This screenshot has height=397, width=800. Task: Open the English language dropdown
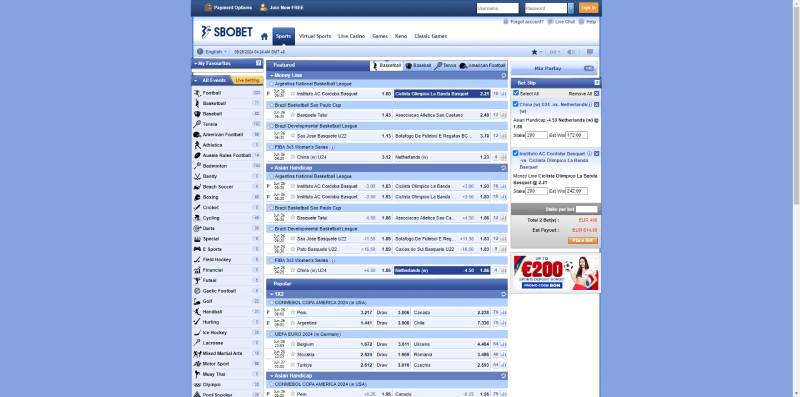coord(212,52)
